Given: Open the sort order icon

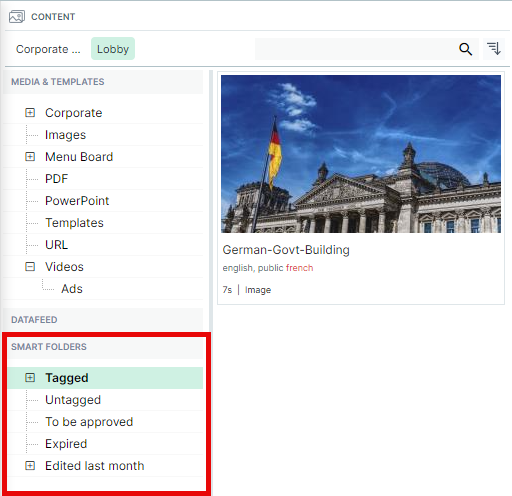Looking at the screenshot, I should 494,49.
